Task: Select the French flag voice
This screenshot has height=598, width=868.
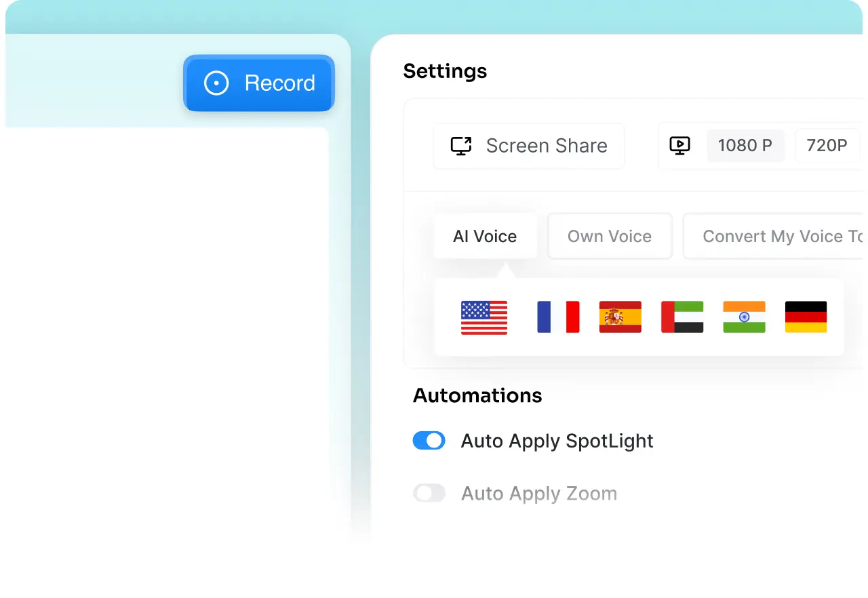Action: pyautogui.click(x=558, y=317)
